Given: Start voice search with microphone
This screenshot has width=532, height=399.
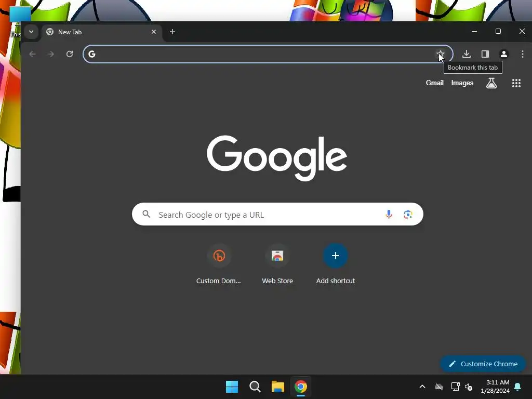Looking at the screenshot, I should (389, 214).
